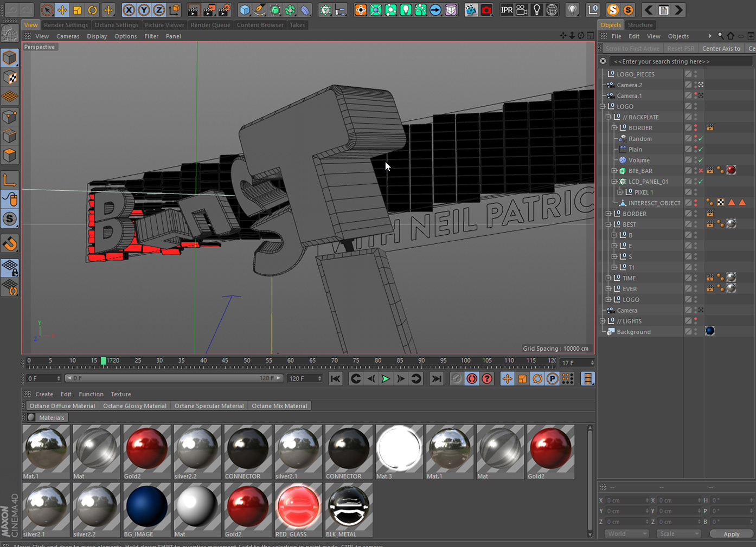This screenshot has height=547, width=756.
Task: Switch to Points mode icon
Action: pyautogui.click(x=10, y=117)
